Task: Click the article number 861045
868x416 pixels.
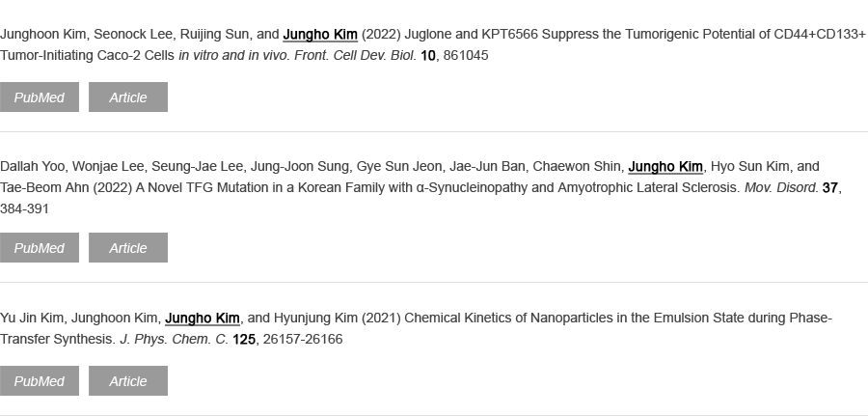Action: point(466,55)
